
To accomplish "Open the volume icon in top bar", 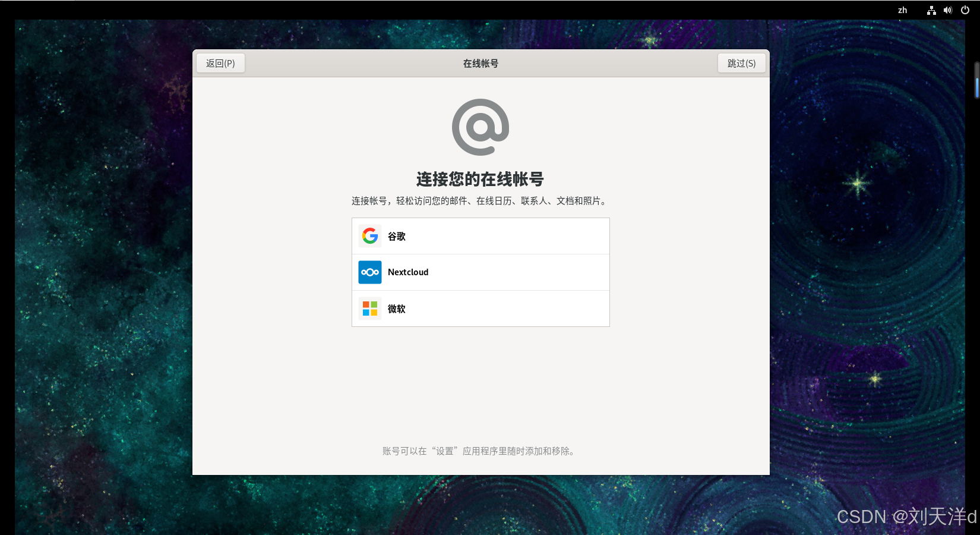I will tap(948, 10).
